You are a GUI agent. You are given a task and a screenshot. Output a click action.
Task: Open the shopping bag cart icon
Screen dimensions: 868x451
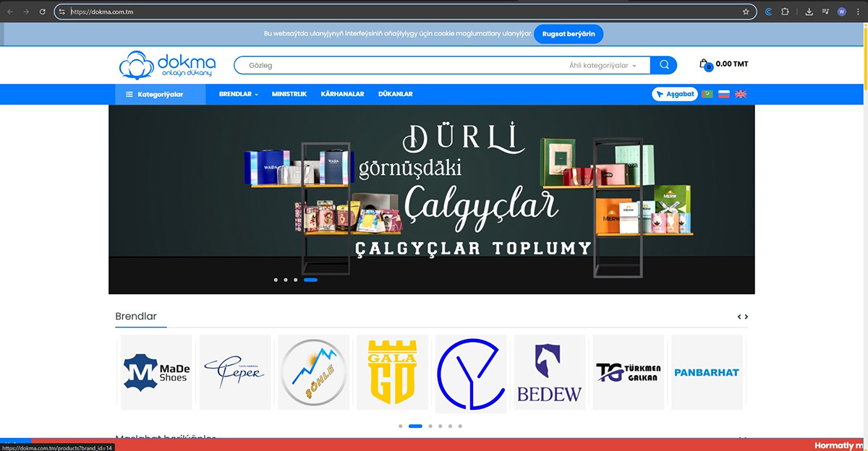click(705, 64)
